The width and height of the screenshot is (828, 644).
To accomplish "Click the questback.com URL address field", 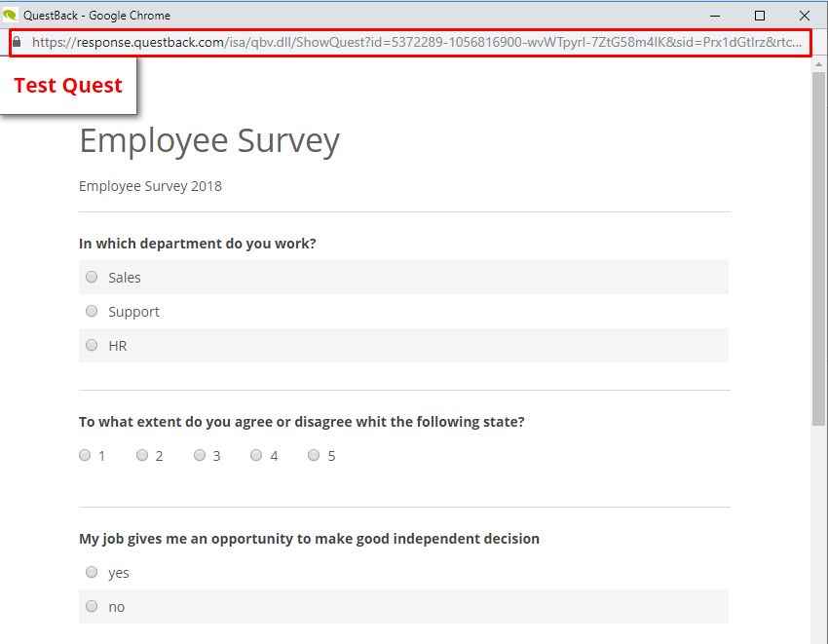I will [x=419, y=43].
